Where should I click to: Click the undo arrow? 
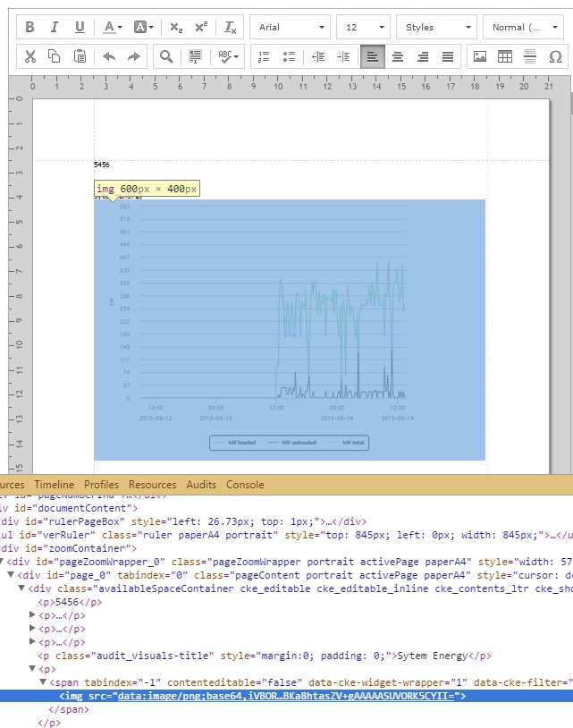pos(109,57)
